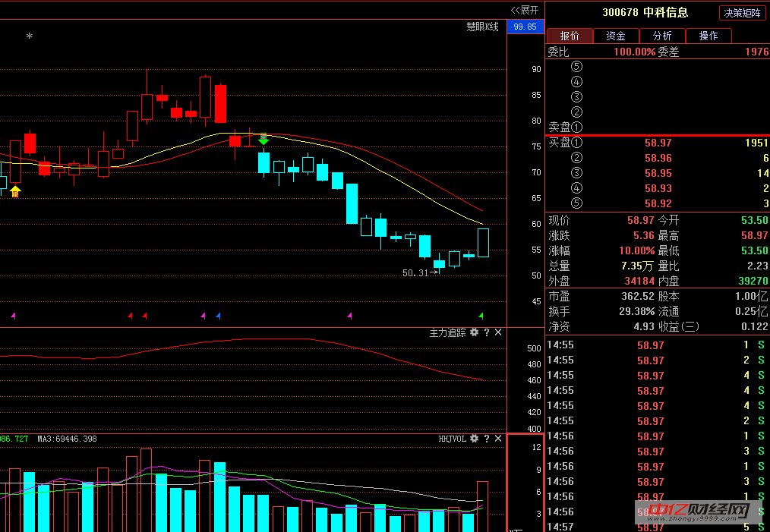Select the 买盘① bid price 58.97 row

point(658,143)
